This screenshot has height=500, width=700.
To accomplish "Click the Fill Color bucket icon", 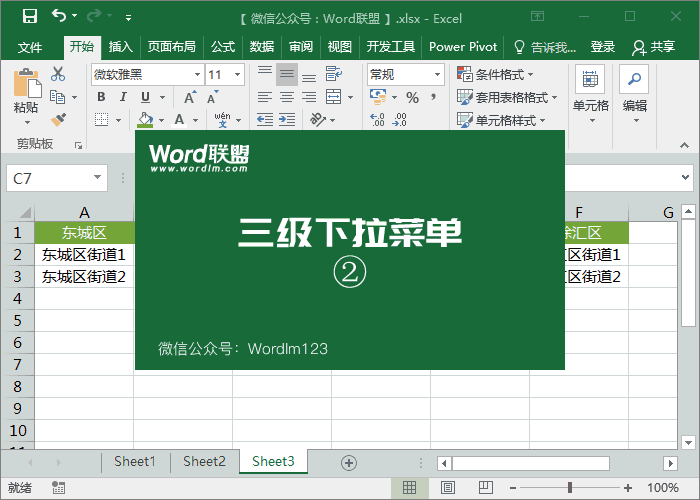I will pos(146,120).
